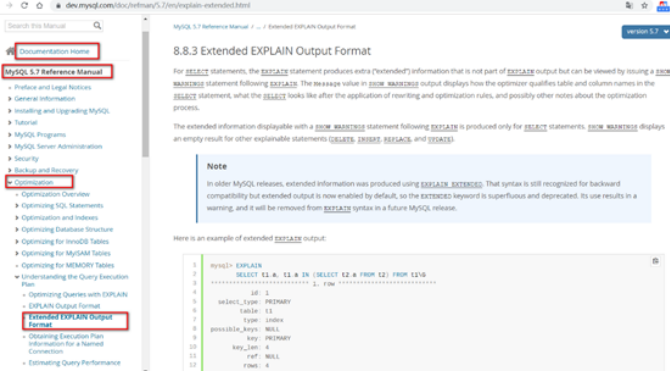Click the search magnifier icon in manual search
The height and width of the screenshot is (371, 670).
coord(97,26)
